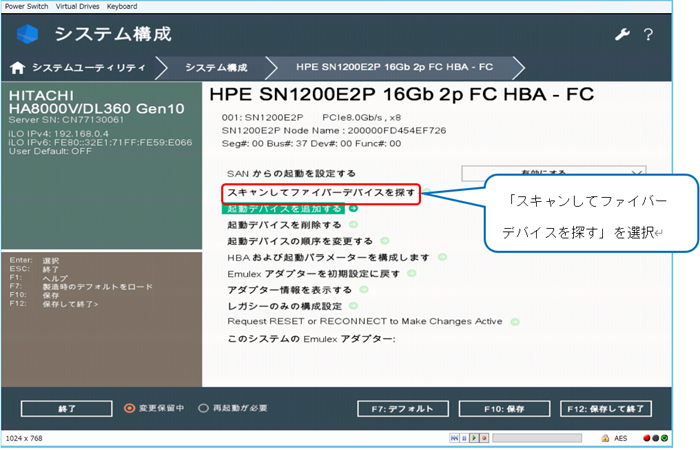Navigate to システムユーティリティ breadcrumb
Screen dimensions: 700x450
point(88,68)
